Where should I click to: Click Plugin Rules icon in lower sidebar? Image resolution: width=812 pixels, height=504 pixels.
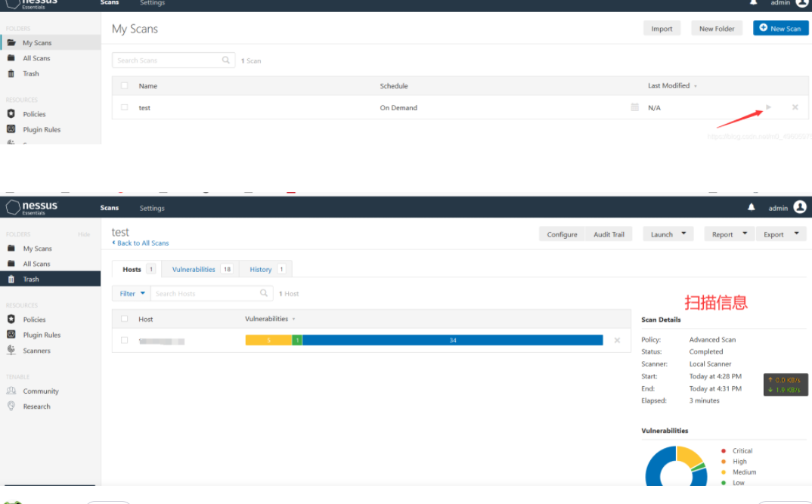click(11, 334)
